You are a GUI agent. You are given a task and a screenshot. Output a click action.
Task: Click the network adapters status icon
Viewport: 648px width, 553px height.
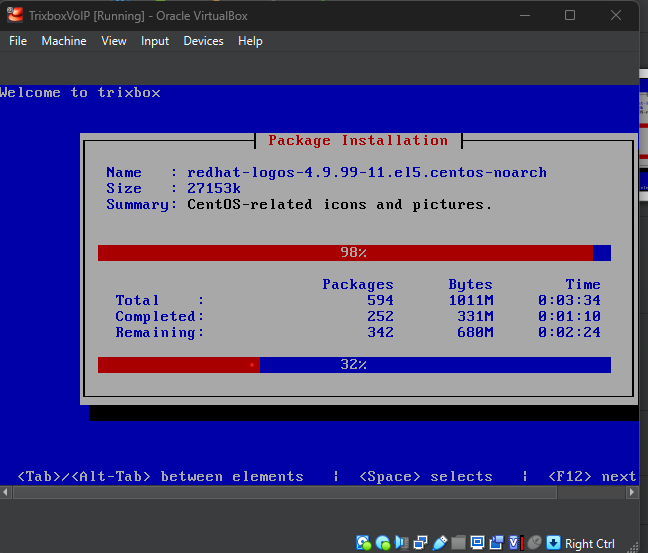click(420, 543)
